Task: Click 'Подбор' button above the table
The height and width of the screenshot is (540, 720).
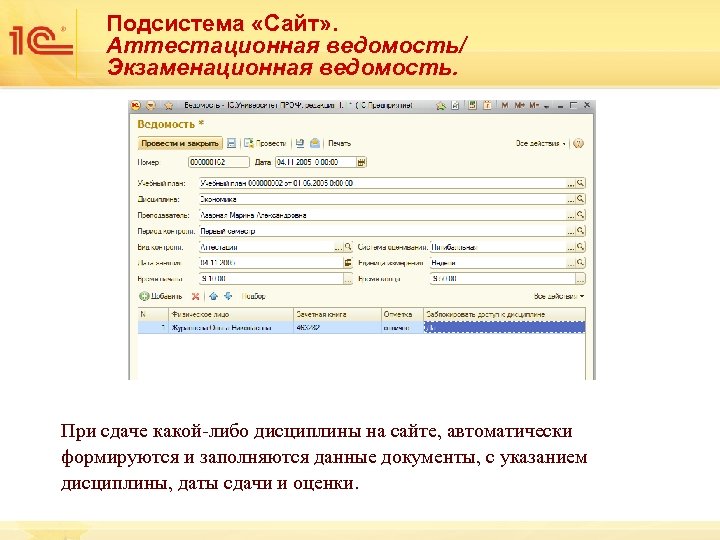Action: coord(253,296)
